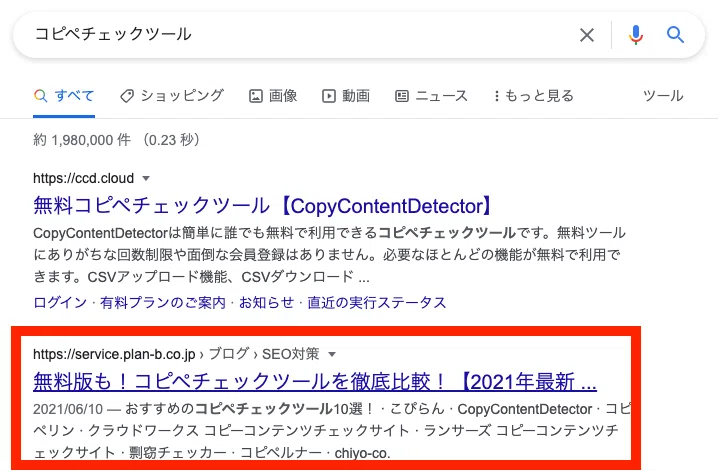Switch to the 動画 tab
The height and width of the screenshot is (472, 718).
[x=346, y=96]
